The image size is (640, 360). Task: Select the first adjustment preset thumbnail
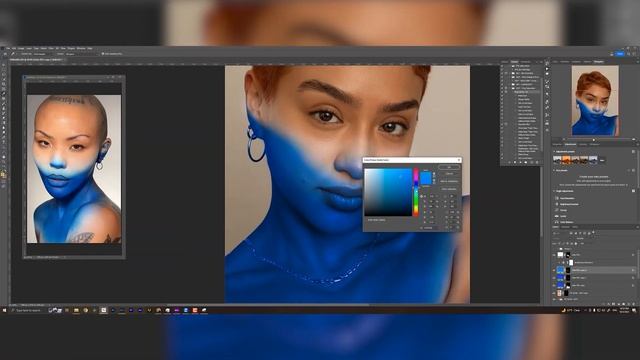557,160
